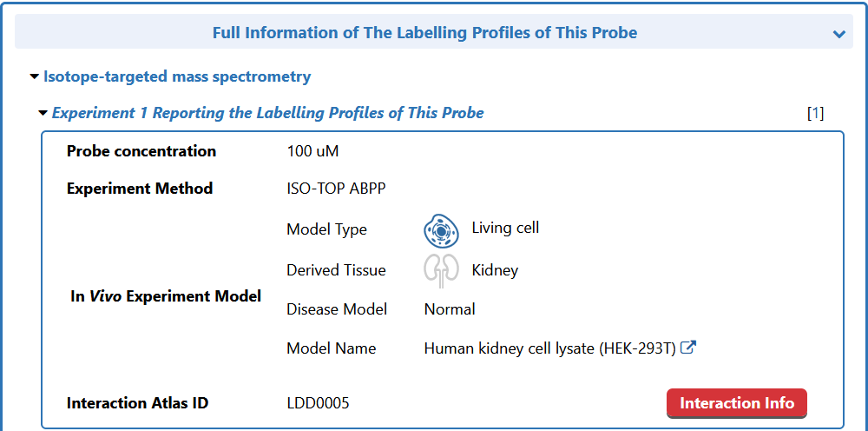Open external link icon beside HEK-293T
Screen dimensions: 868x431
[x=688, y=348]
